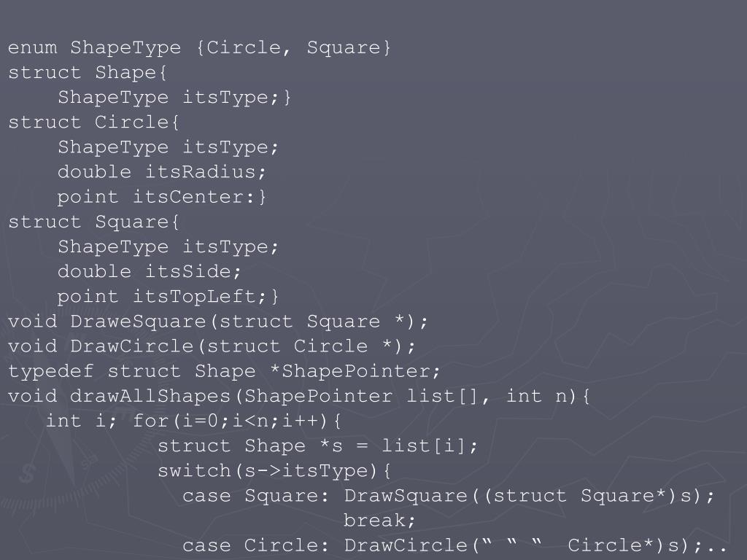Click the 'point itsCenter:}' line
This screenshot has width=747, height=560.
pyautogui.click(x=161, y=197)
